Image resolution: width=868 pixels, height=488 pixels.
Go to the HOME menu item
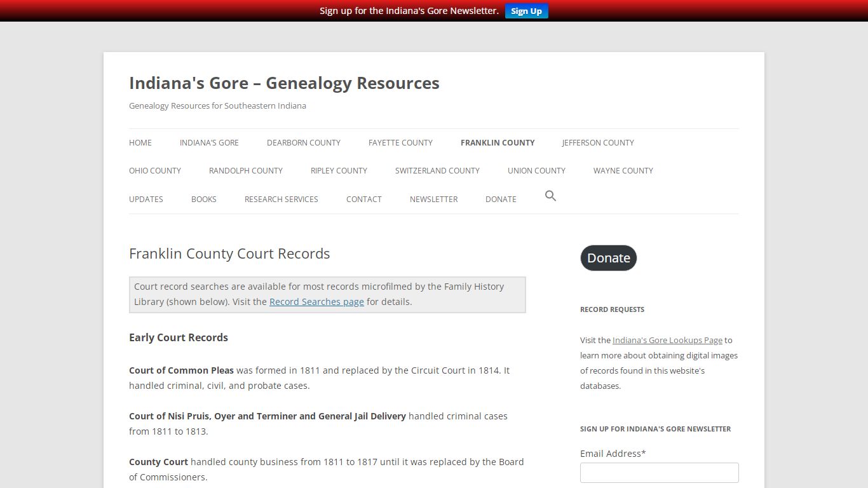coord(140,143)
